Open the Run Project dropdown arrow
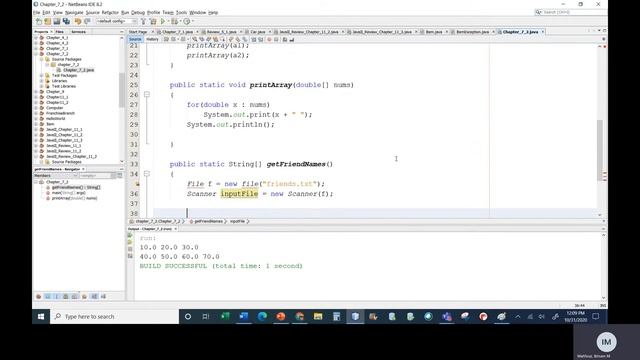 (x=168, y=21)
